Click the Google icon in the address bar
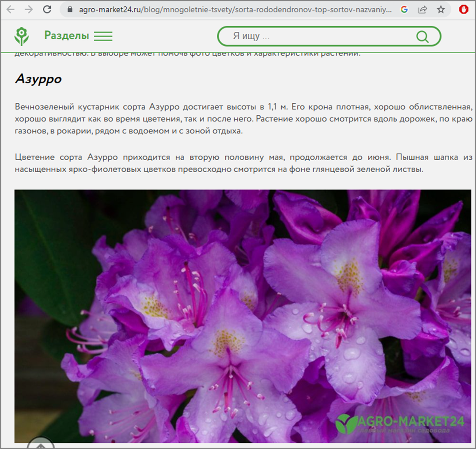 click(x=404, y=10)
